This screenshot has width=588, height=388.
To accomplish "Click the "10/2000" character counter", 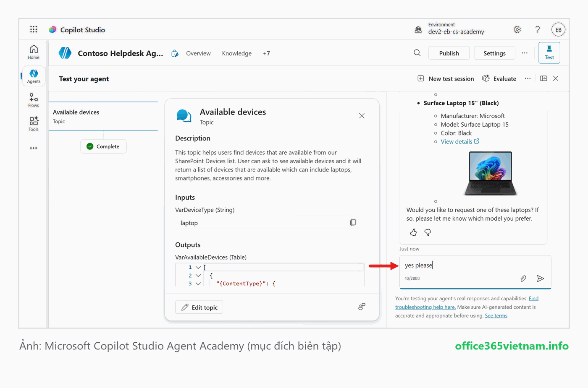I will click(412, 279).
